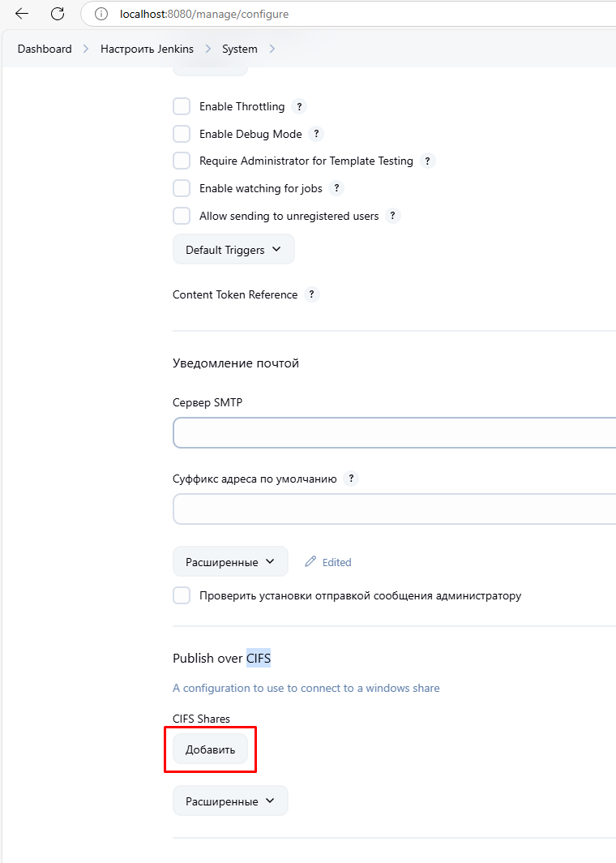The image size is (616, 863).
Task: Show help for Enable watching for jobs
Action: [x=336, y=188]
